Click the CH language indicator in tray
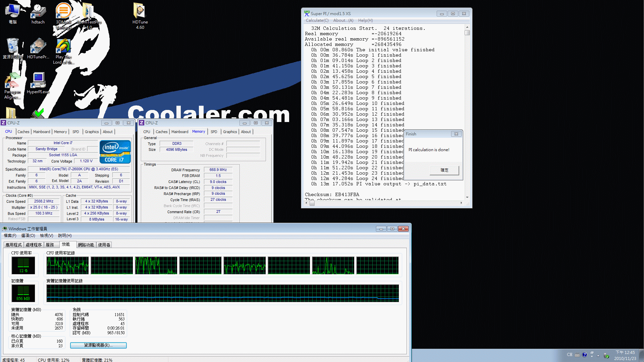This screenshot has width=644, height=362. click(570, 355)
